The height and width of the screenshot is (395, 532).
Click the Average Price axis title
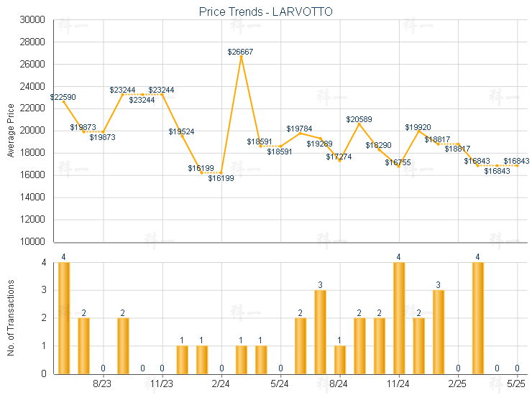(x=11, y=131)
